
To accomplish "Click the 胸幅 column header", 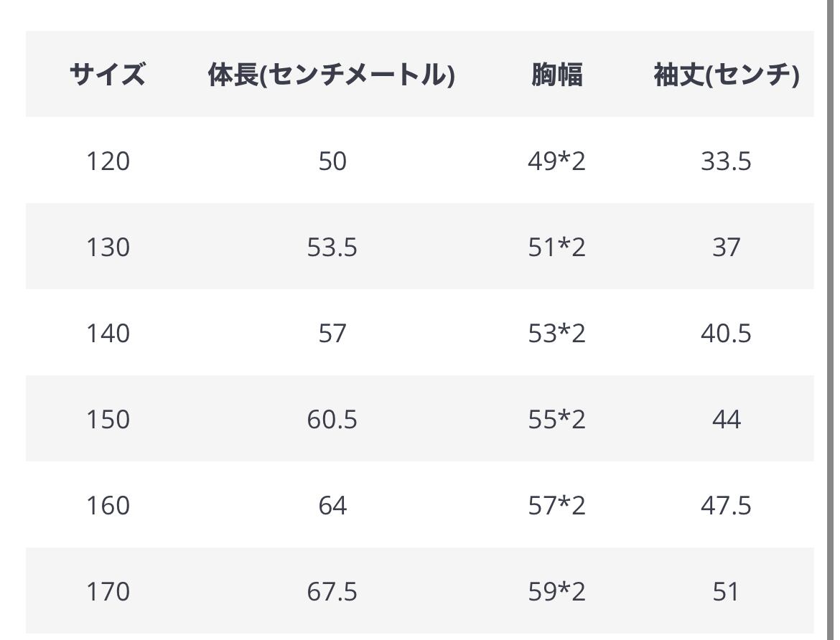I will click(556, 75).
